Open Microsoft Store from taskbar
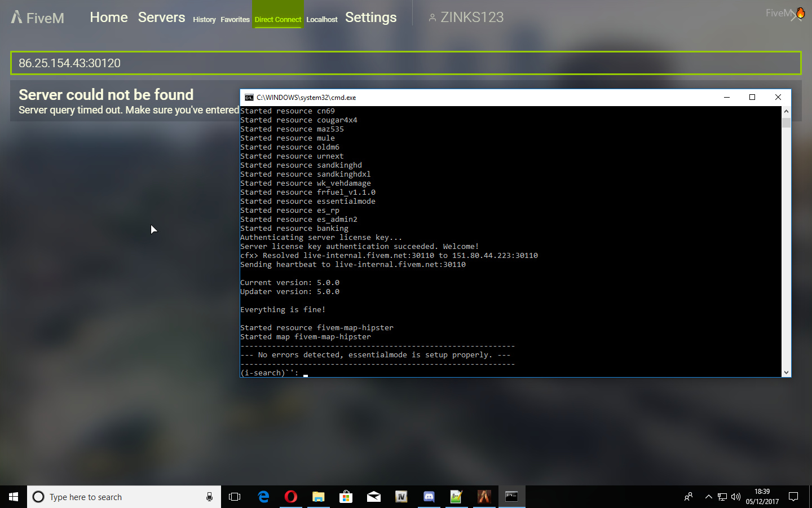The width and height of the screenshot is (812, 508). [346, 497]
